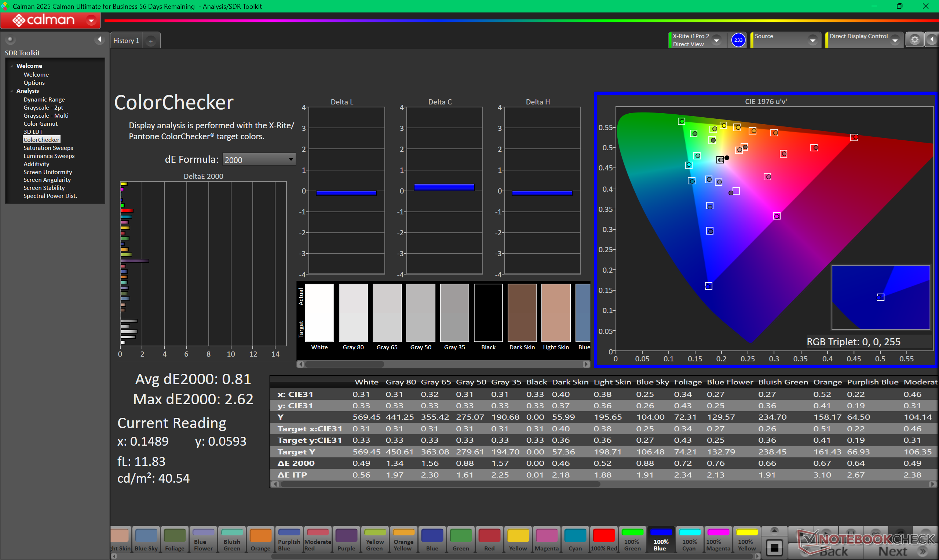Screen dimensions: 939x560
Task: Select Grayscale - Multi from Analysis list
Action: (46, 116)
